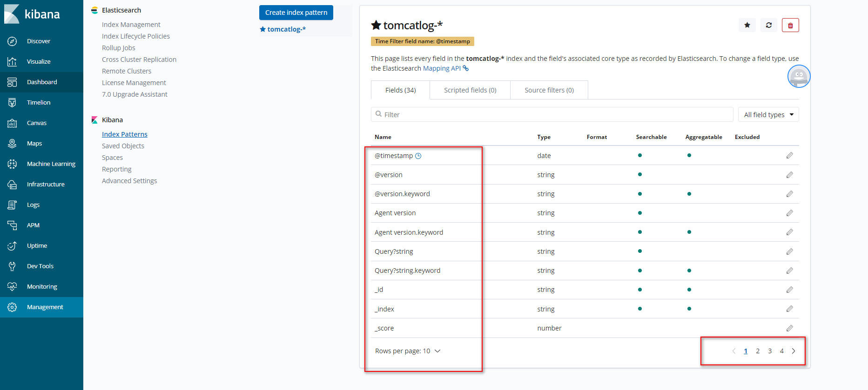Open Machine Learning icon in sidebar

click(x=12, y=164)
